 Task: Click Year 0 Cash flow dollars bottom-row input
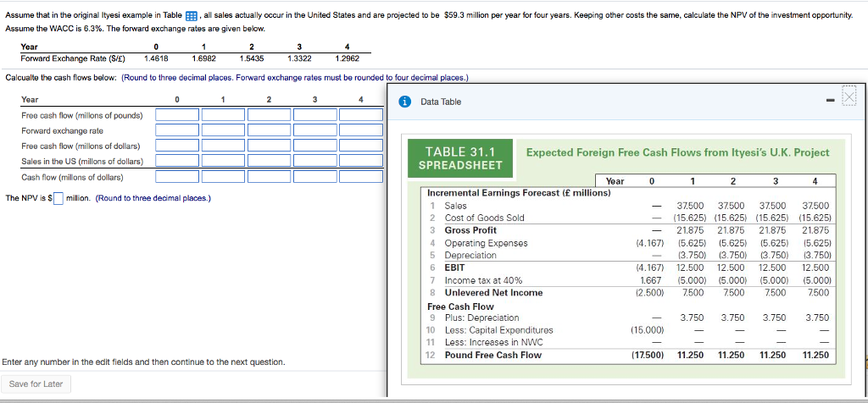point(177,177)
